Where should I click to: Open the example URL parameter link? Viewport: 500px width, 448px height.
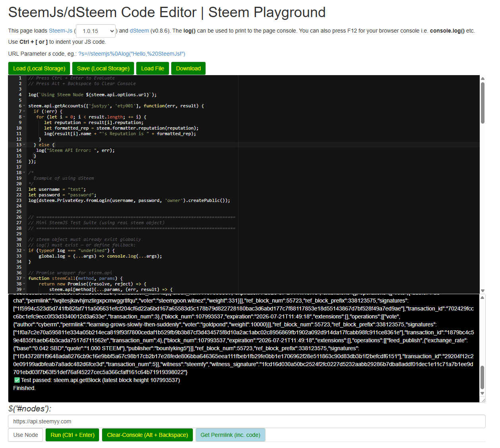tap(132, 54)
